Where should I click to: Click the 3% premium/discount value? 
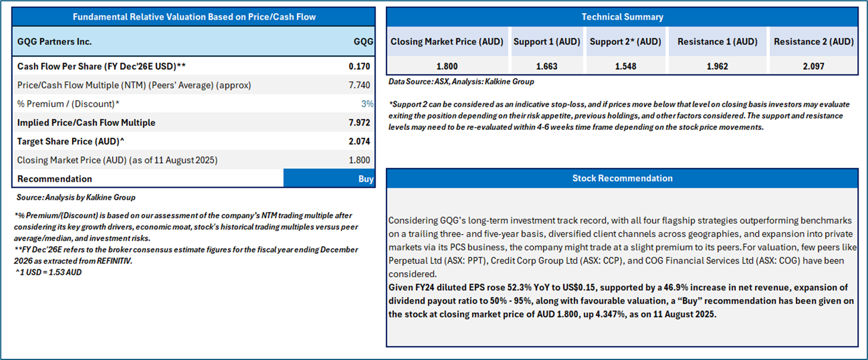(x=367, y=104)
